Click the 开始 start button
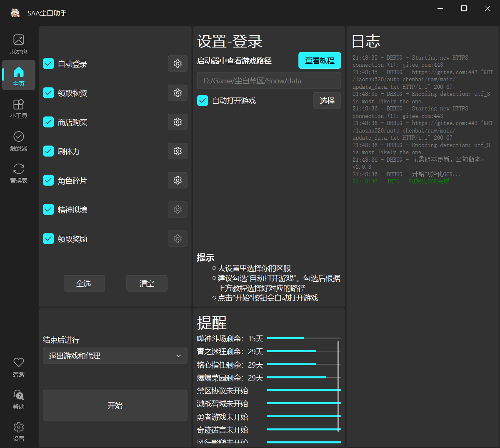 [115, 405]
